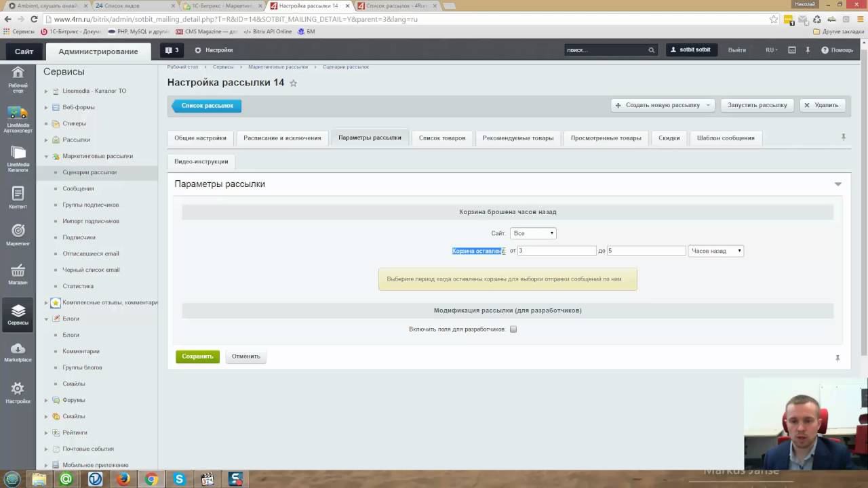
Task: Open Сценарии рассылок tree item
Action: tap(90, 172)
